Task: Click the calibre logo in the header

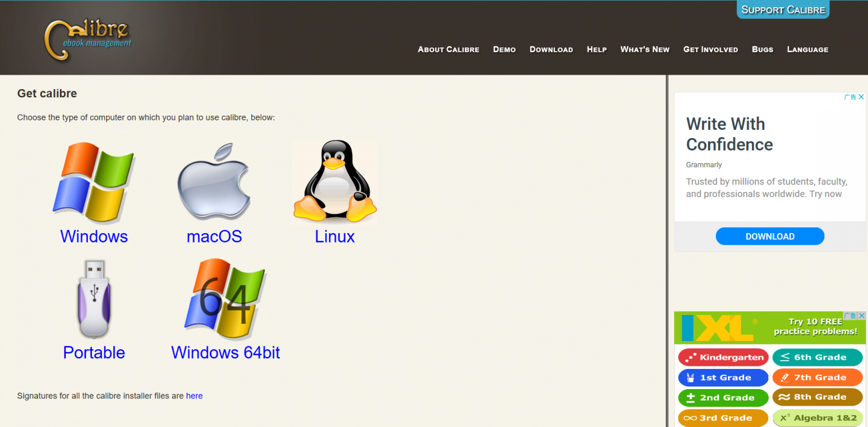Action: point(88,40)
